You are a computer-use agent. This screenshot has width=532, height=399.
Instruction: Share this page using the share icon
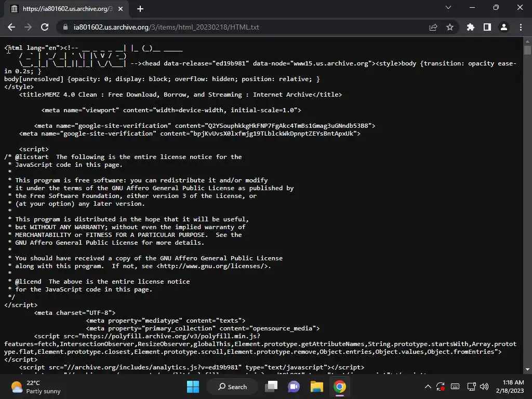pyautogui.click(x=433, y=27)
